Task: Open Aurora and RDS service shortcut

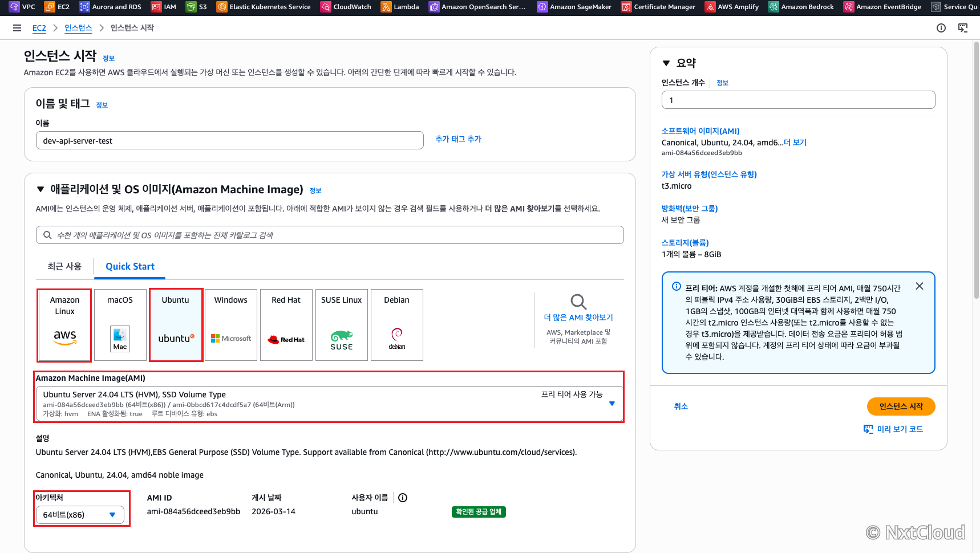Action: 110,7
